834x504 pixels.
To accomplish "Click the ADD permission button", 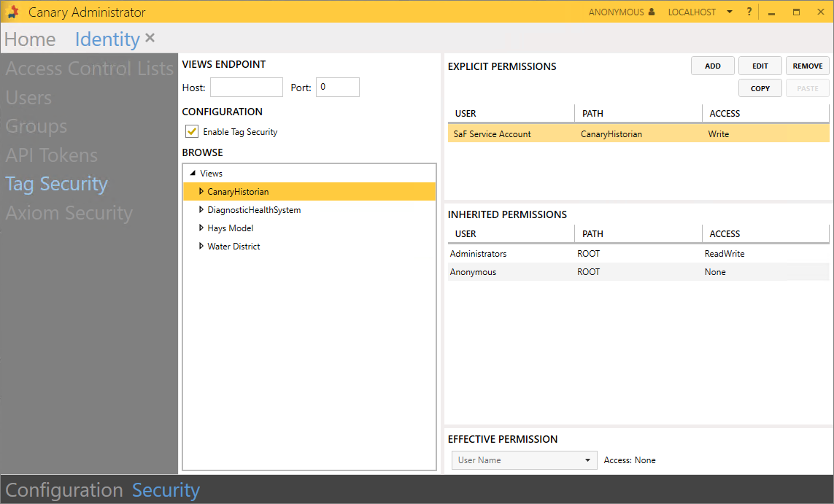I will coord(713,66).
